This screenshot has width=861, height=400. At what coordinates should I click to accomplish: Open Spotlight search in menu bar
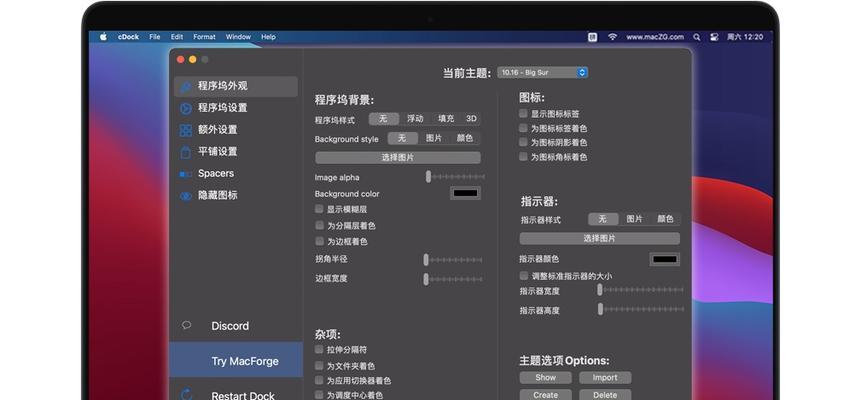click(697, 37)
